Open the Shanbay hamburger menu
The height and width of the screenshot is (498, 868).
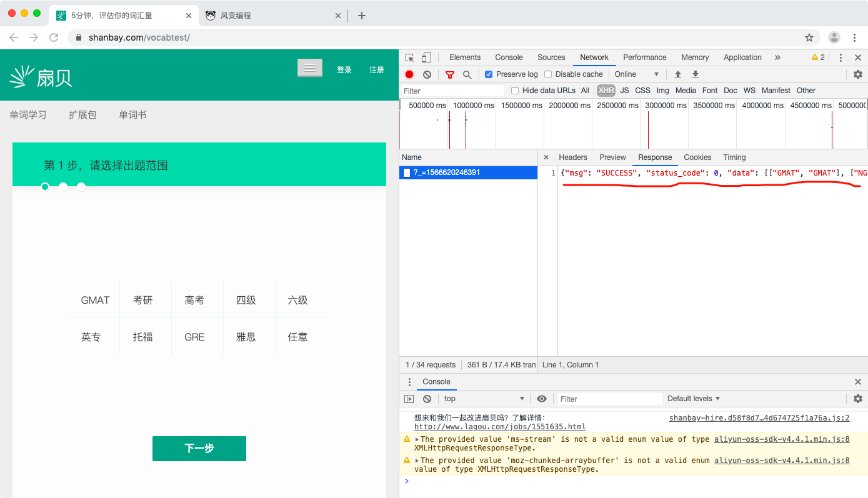tap(310, 67)
